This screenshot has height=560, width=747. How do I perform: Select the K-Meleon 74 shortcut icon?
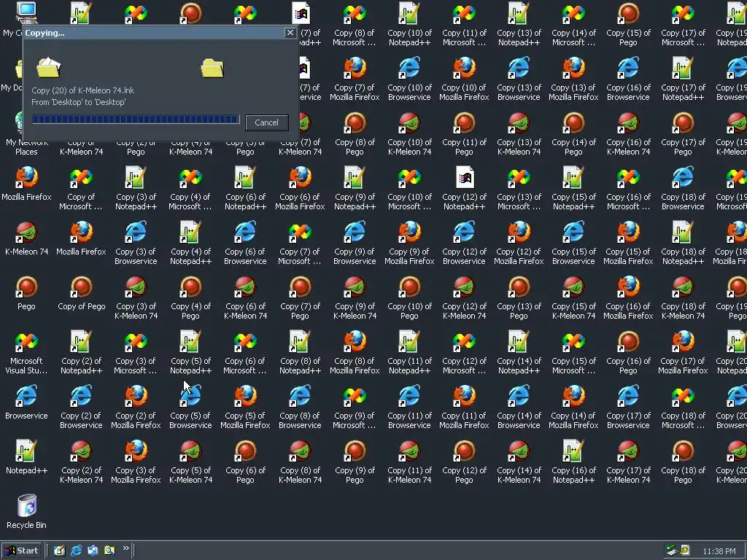point(27,232)
